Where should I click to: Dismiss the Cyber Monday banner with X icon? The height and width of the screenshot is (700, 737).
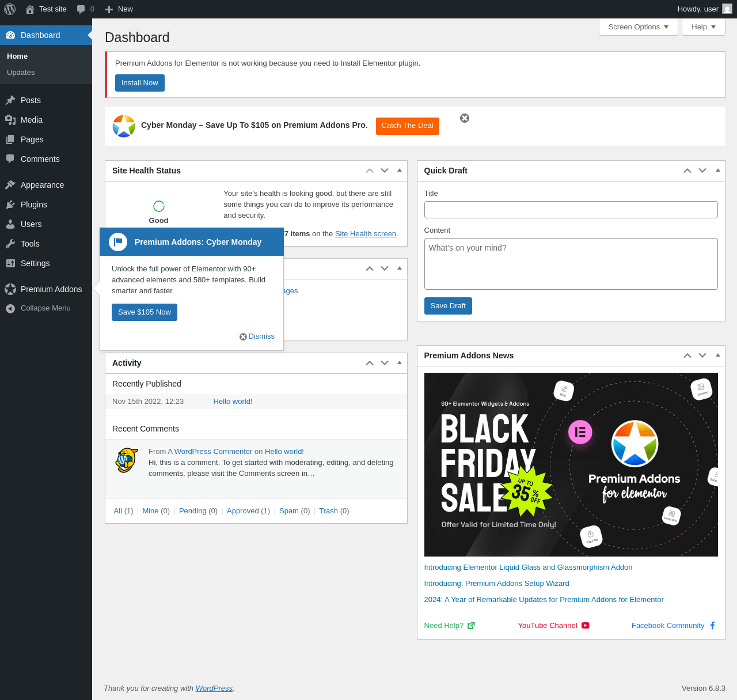pyautogui.click(x=465, y=118)
